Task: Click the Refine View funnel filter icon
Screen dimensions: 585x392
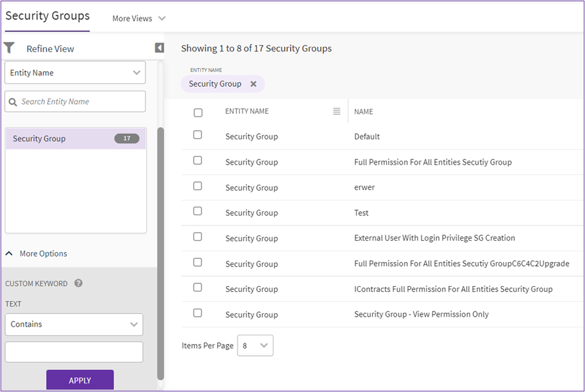Action: coord(9,48)
